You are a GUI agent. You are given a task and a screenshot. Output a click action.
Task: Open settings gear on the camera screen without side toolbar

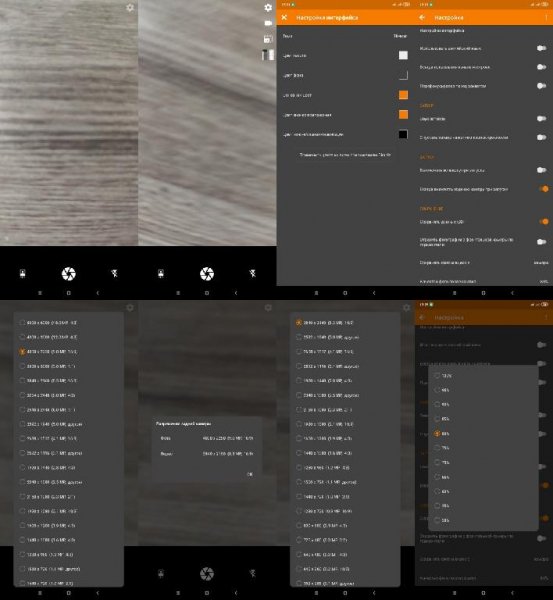click(x=130, y=8)
